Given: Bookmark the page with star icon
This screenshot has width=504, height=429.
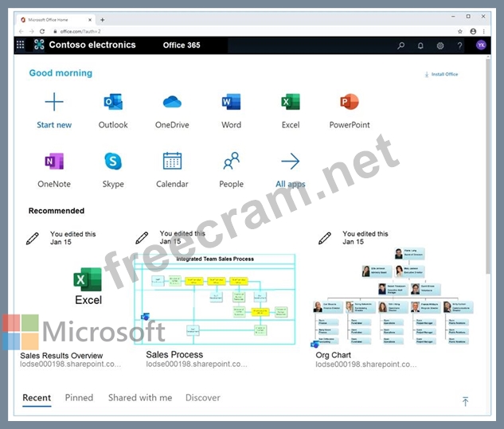Looking at the screenshot, I should 460,32.
